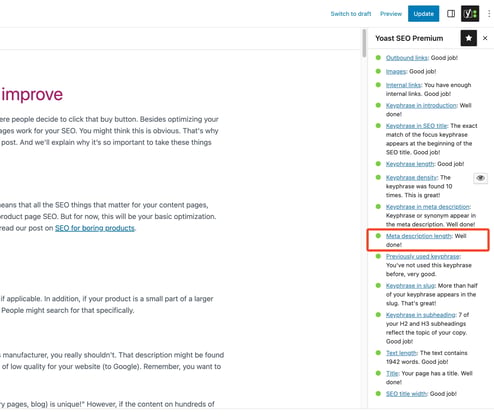Click the Update button

click(423, 14)
